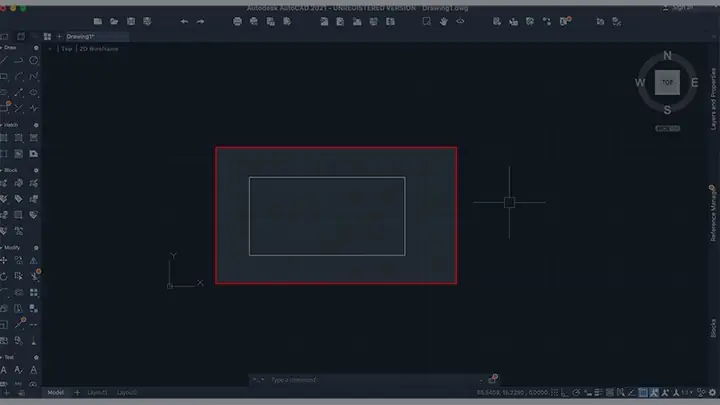This screenshot has width=720, height=405.
Task: Collapse the Modify tool group
Action: tap(1, 248)
